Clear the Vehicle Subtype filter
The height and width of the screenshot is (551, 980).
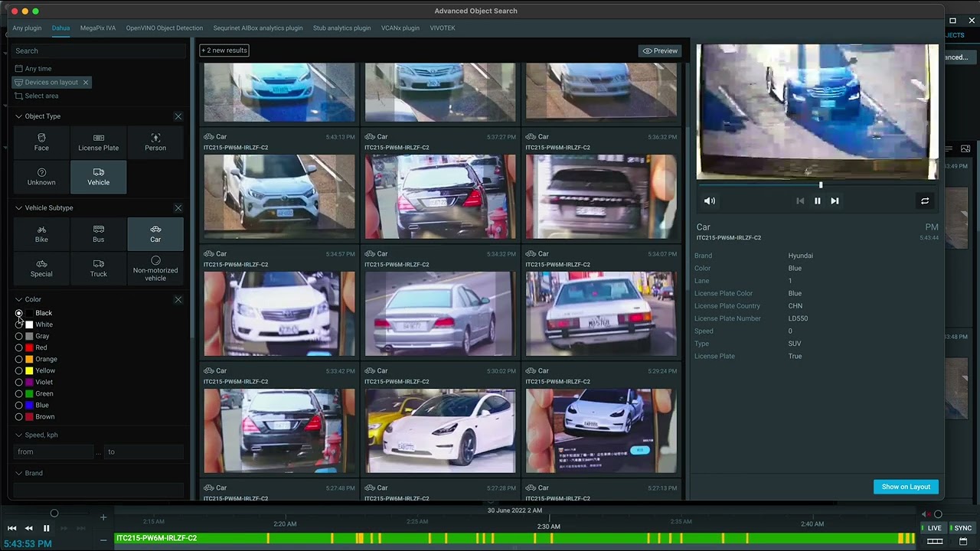pos(178,208)
